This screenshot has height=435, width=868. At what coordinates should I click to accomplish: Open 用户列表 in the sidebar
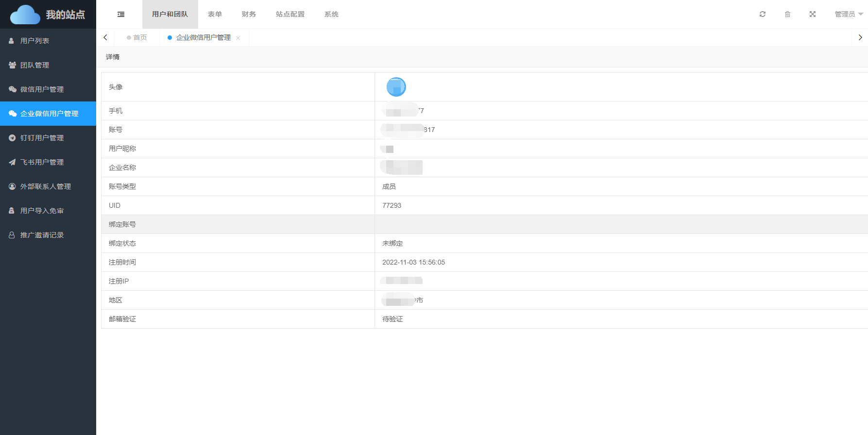click(35, 41)
